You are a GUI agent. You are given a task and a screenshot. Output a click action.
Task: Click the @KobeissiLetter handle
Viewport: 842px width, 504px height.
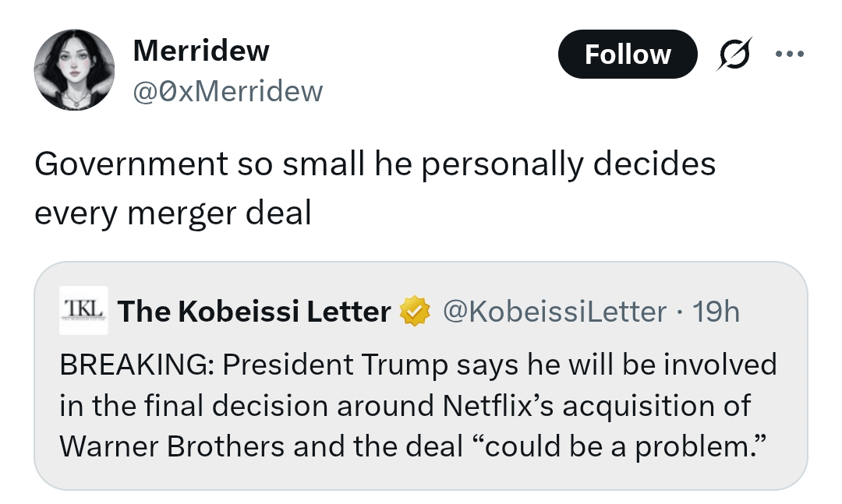pyautogui.click(x=554, y=312)
